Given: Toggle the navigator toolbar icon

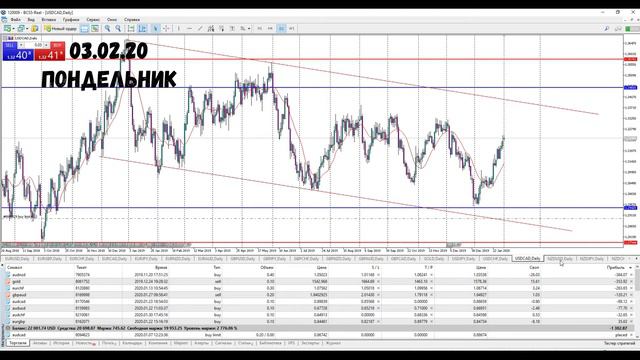Looking at the screenshot, I should click(x=95, y=29).
